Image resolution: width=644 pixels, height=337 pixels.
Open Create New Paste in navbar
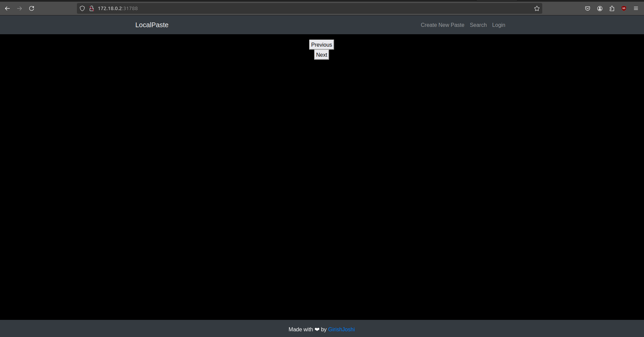[x=443, y=25]
